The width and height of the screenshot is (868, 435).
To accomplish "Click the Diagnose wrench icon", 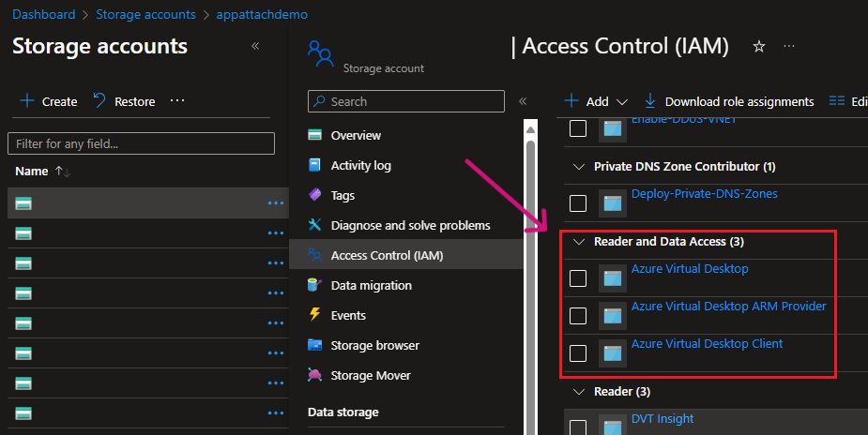I will pyautogui.click(x=314, y=224).
